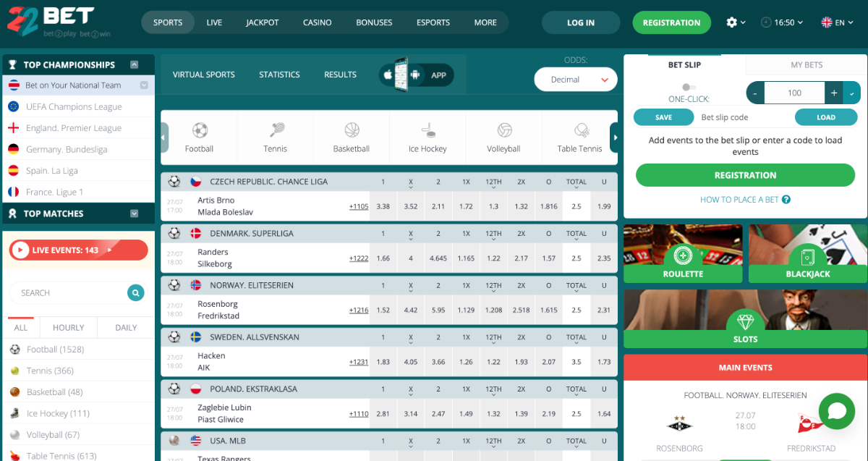Click the Apple app download icon
The width and height of the screenshot is (868, 461).
pyautogui.click(x=388, y=75)
